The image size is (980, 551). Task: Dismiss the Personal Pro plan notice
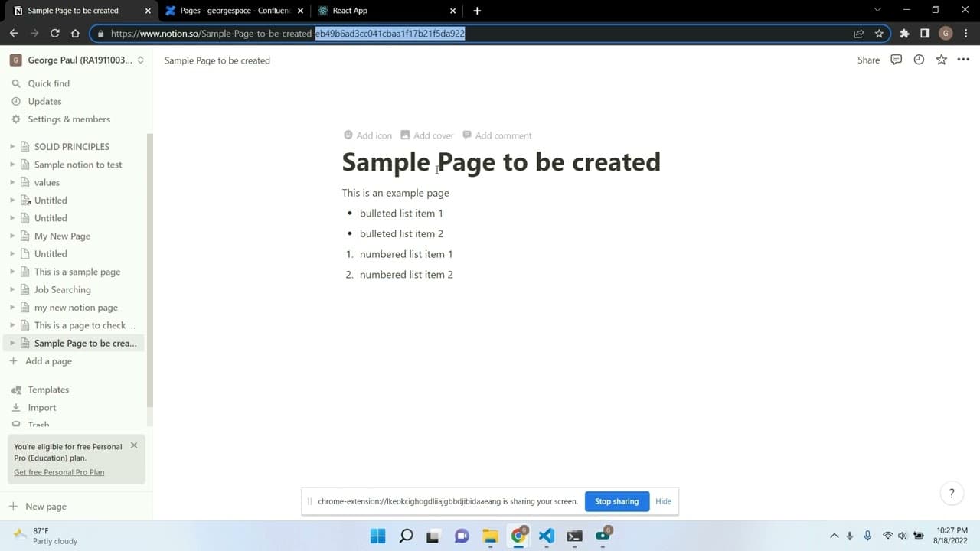point(134,445)
